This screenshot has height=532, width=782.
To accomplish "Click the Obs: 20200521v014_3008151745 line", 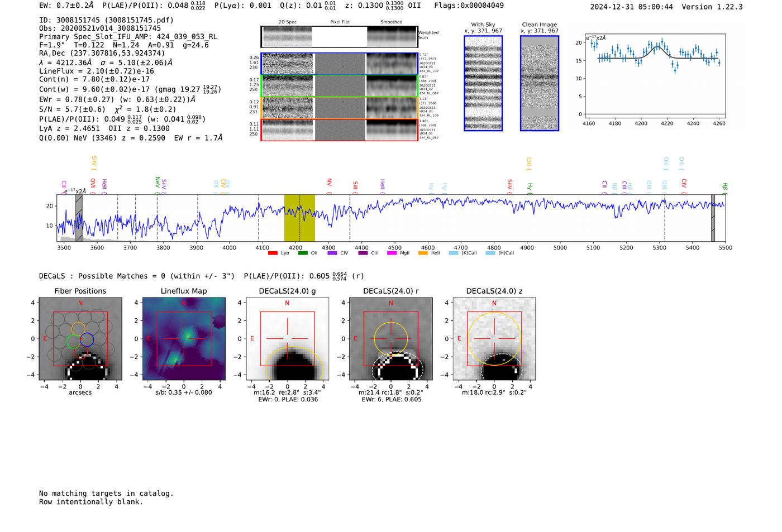I will (100, 28).
